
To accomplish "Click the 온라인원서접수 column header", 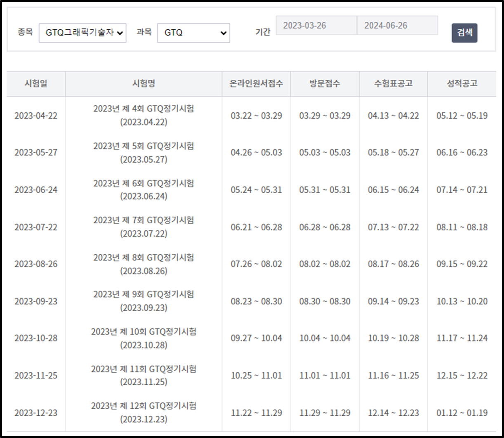I will click(x=256, y=83).
